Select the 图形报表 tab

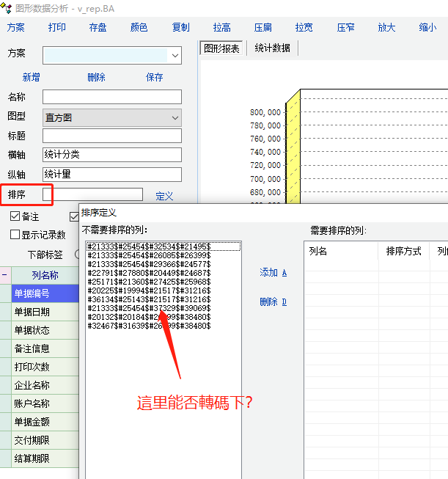(221, 48)
